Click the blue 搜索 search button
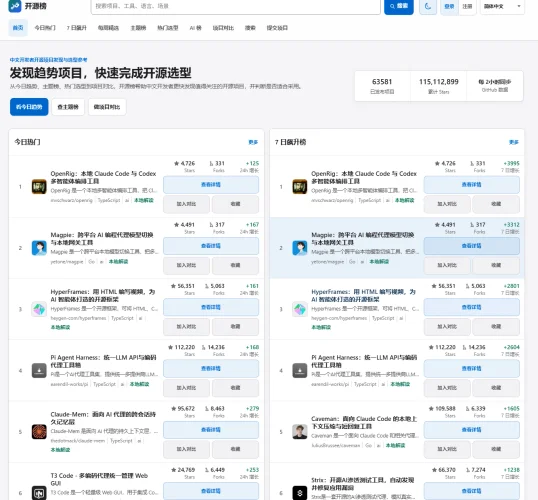The height and width of the screenshot is (500, 538). pos(399,6)
